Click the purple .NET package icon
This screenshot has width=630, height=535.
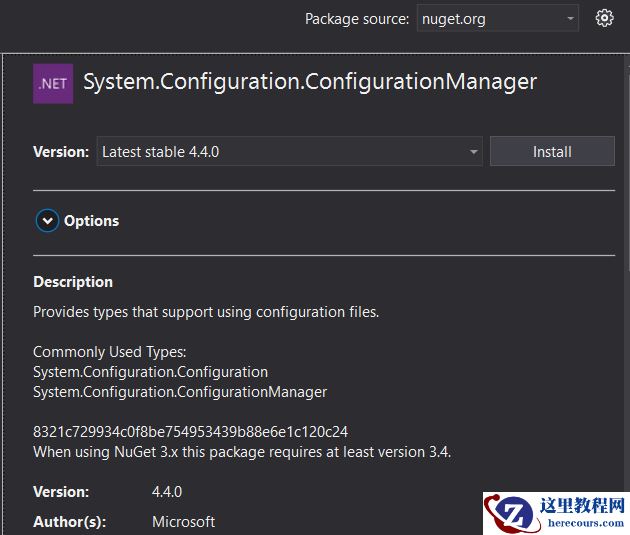[53, 83]
